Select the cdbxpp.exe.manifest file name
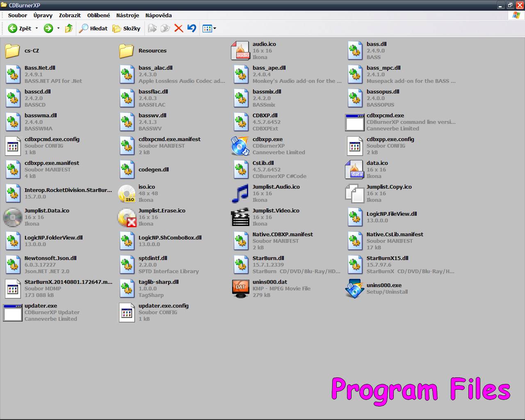This screenshot has width=525, height=420. [x=52, y=163]
